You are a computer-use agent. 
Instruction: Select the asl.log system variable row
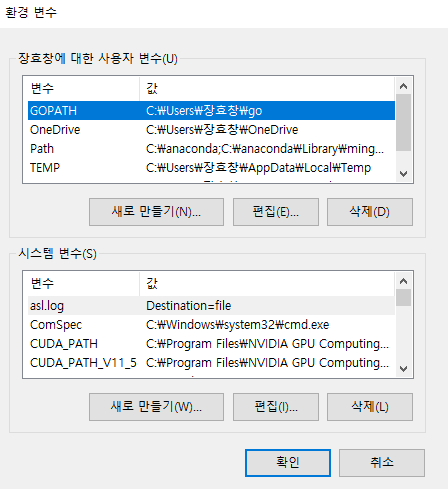tap(211, 306)
